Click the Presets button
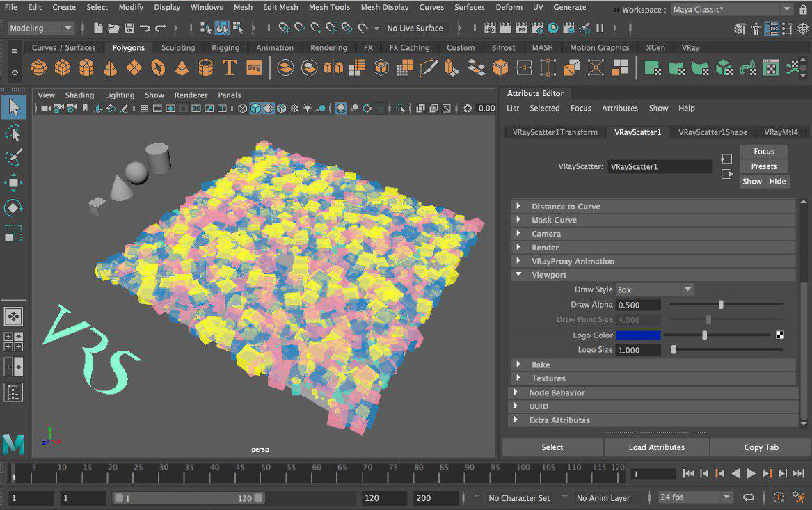Image resolution: width=812 pixels, height=510 pixels. (764, 166)
